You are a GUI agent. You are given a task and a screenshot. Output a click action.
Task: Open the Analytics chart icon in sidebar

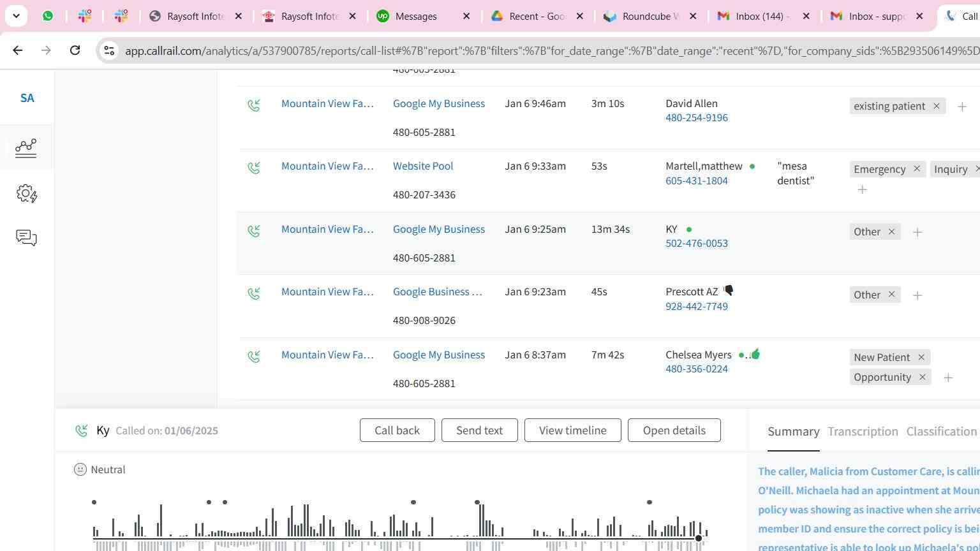tap(26, 148)
